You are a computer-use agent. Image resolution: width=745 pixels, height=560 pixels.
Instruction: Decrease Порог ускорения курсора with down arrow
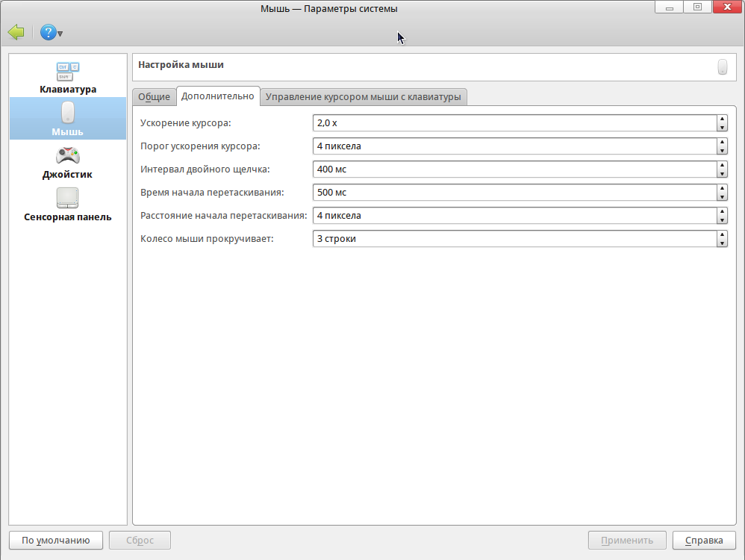coord(722,150)
